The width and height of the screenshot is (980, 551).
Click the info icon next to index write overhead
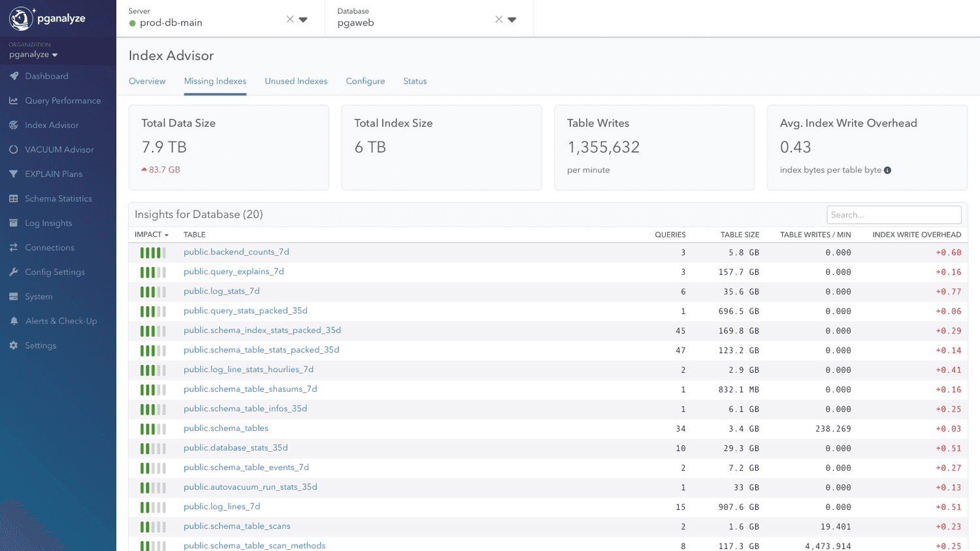point(887,170)
